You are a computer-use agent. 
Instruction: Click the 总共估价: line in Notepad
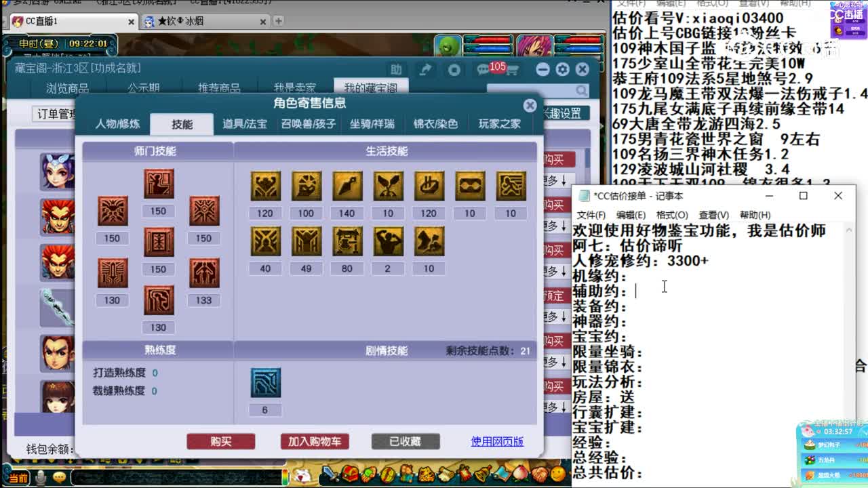608,473
